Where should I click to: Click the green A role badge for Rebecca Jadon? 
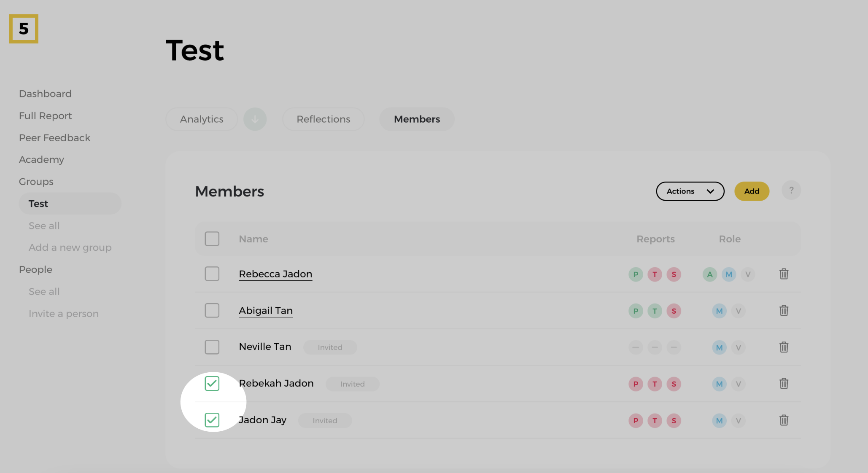pos(709,274)
